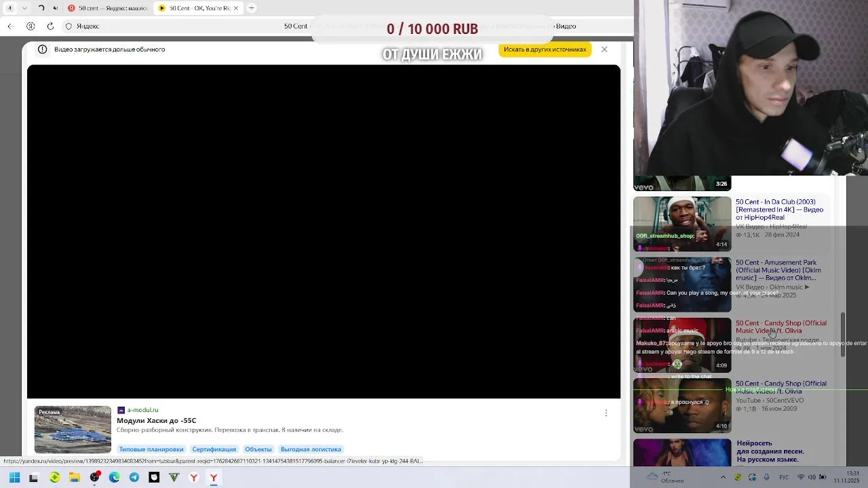Viewport: 868px width, 488px height.
Task: Click the results list vertical scrollbar
Action: pyautogui.click(x=843, y=334)
